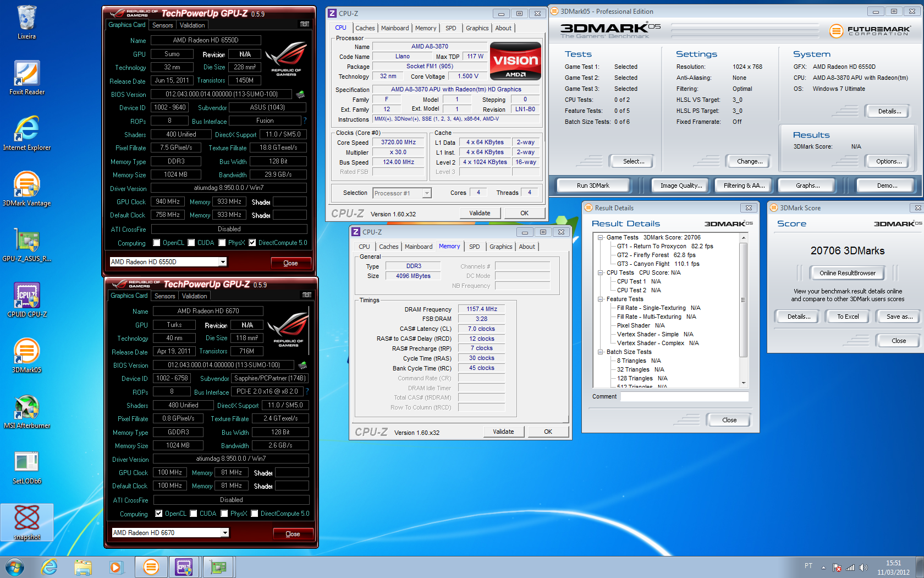Toggle the PhysX checkbox for HD 6550D
Screen dimensions: 924x578
coord(222,243)
